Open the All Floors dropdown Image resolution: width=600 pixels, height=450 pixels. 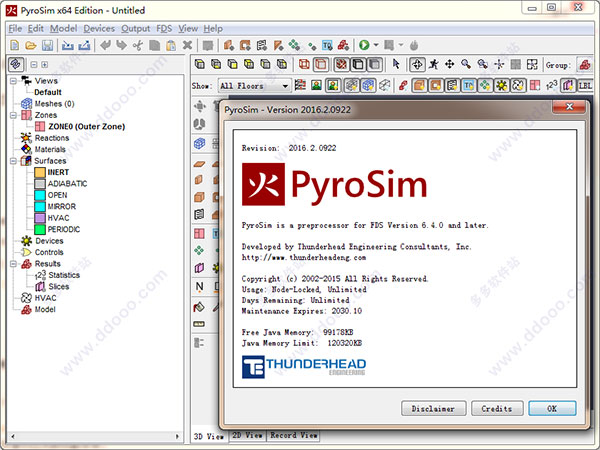coord(254,86)
